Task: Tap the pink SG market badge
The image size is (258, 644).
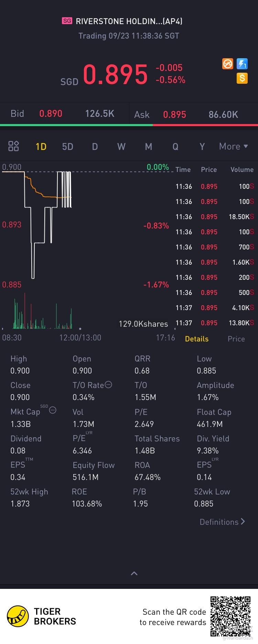Action: click(67, 21)
